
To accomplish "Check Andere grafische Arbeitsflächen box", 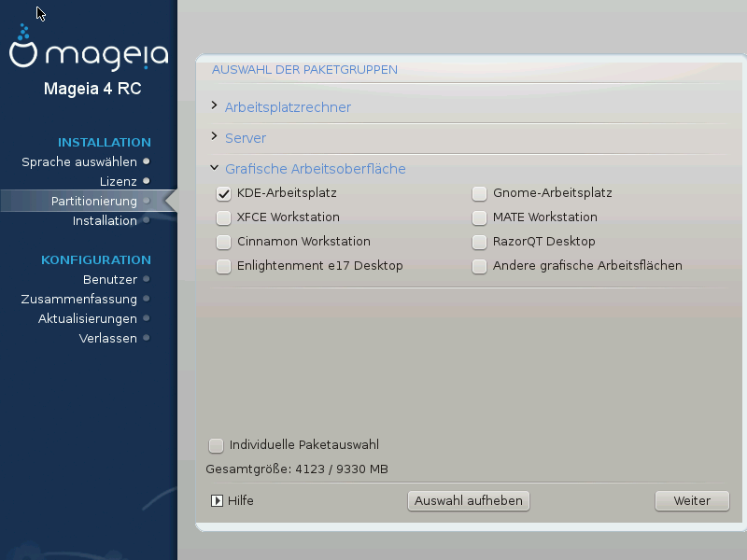I will click(x=479, y=266).
